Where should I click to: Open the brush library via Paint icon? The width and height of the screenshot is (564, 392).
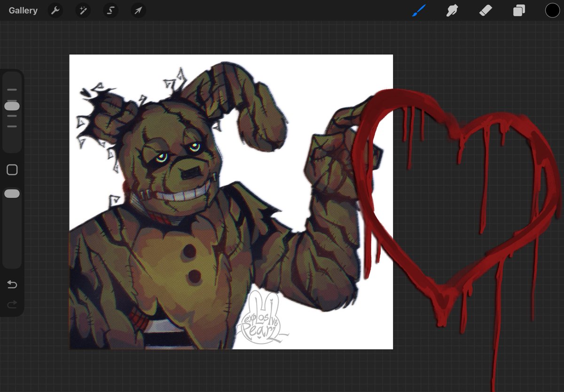(x=420, y=10)
